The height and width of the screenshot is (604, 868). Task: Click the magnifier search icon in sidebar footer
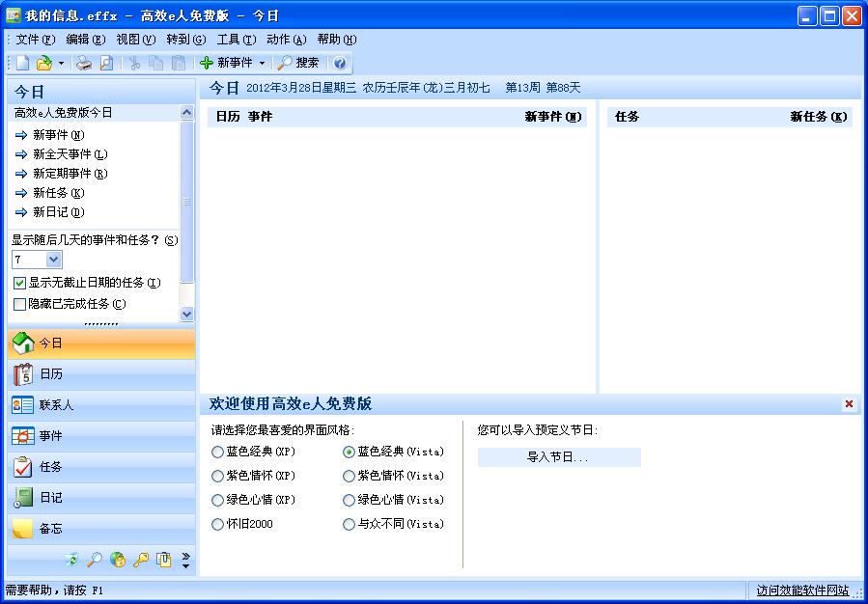94,560
